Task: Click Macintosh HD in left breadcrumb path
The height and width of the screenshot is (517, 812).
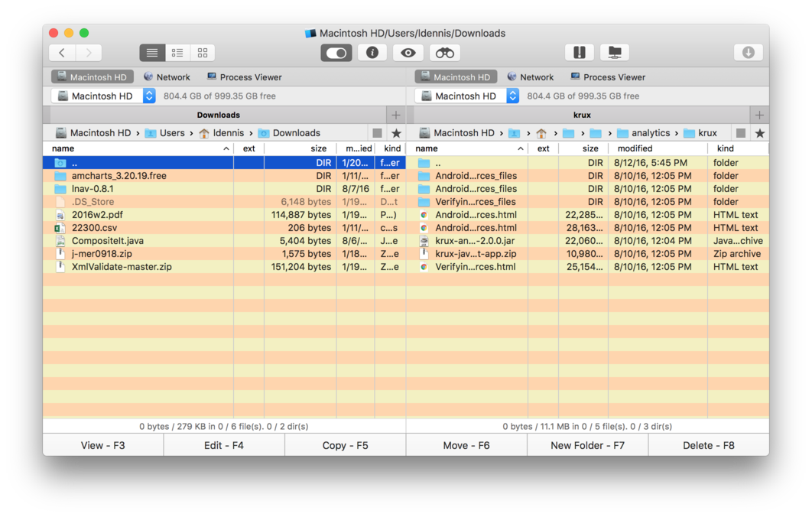Action: 93,133
